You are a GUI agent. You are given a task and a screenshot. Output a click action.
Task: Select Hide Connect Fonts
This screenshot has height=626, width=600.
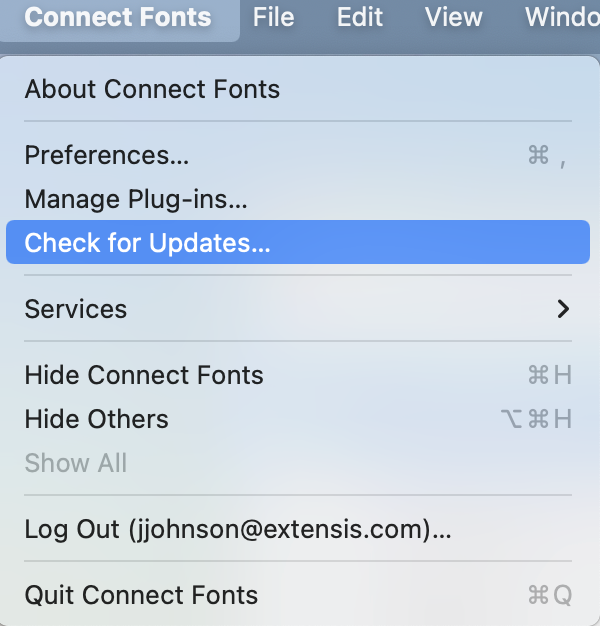pyautogui.click(x=144, y=375)
